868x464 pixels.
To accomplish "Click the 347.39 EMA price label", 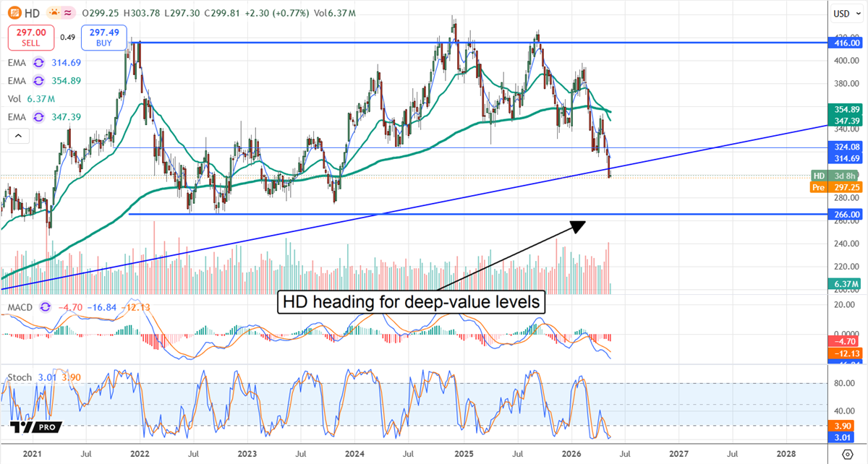I will click(847, 119).
